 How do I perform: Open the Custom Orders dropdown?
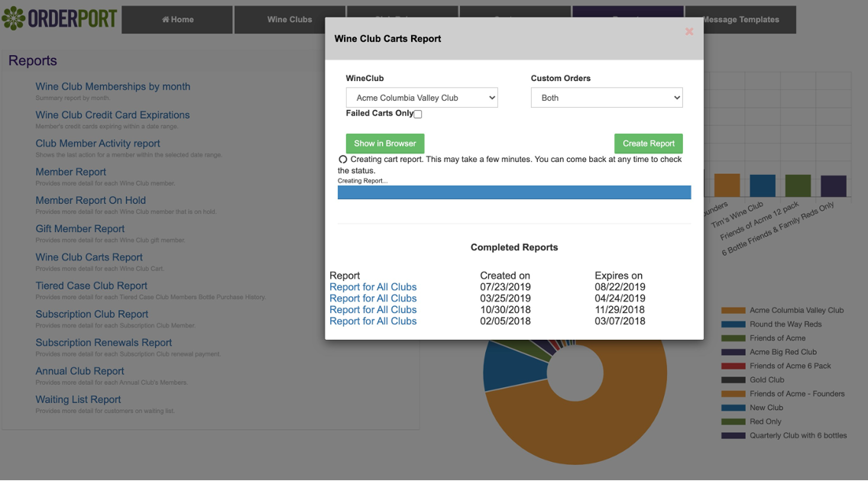click(607, 98)
